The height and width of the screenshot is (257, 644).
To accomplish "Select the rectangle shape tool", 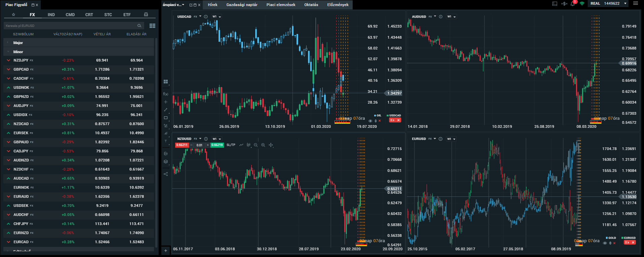I will (166, 118).
